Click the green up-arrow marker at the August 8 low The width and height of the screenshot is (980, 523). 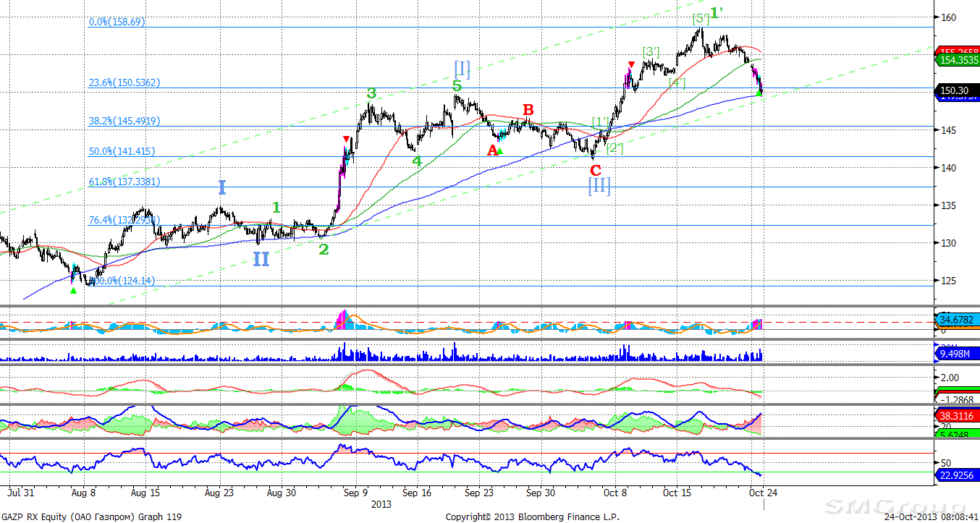tap(72, 290)
